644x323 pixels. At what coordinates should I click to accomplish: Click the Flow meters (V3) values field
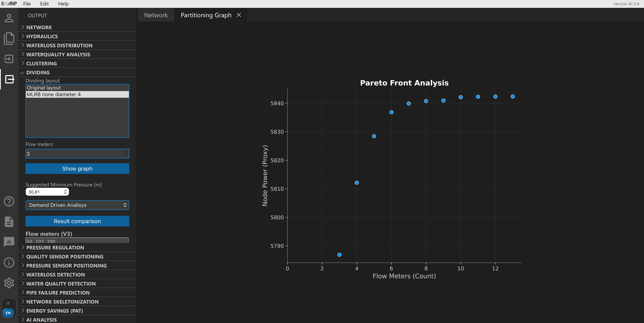pos(77,240)
